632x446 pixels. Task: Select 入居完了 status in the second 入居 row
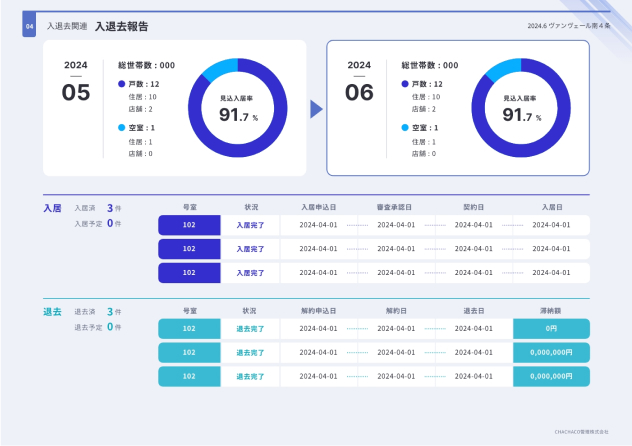coord(250,249)
